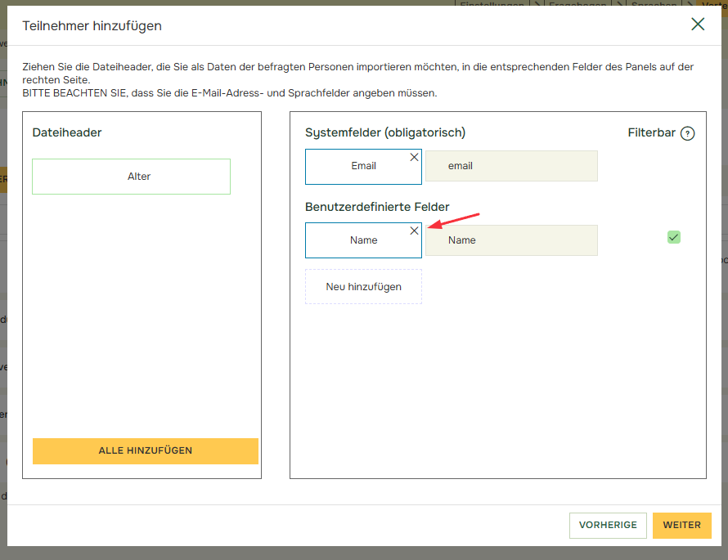Screen dimensions: 728x560
Task: Remove the Name field mapping
Action: [x=414, y=231]
